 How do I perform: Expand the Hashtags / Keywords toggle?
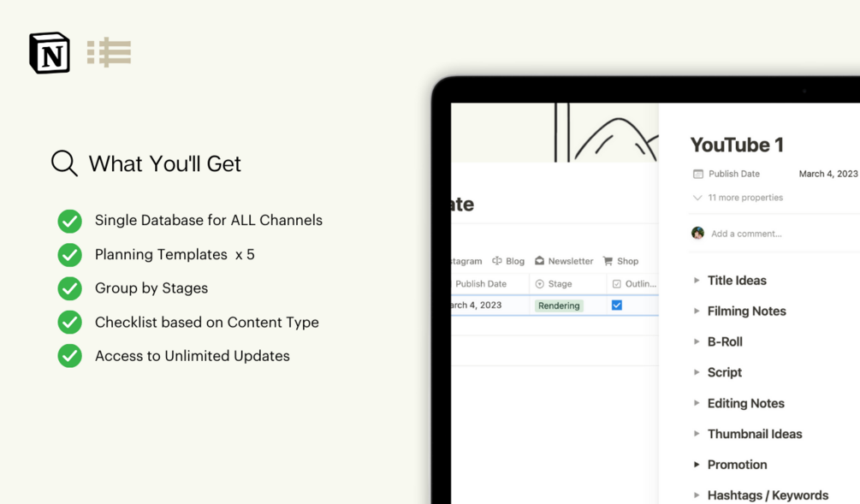697,495
